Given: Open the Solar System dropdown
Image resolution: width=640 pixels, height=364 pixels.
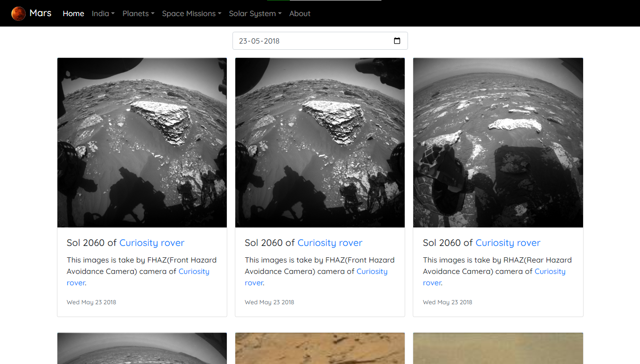Looking at the screenshot, I should [255, 13].
